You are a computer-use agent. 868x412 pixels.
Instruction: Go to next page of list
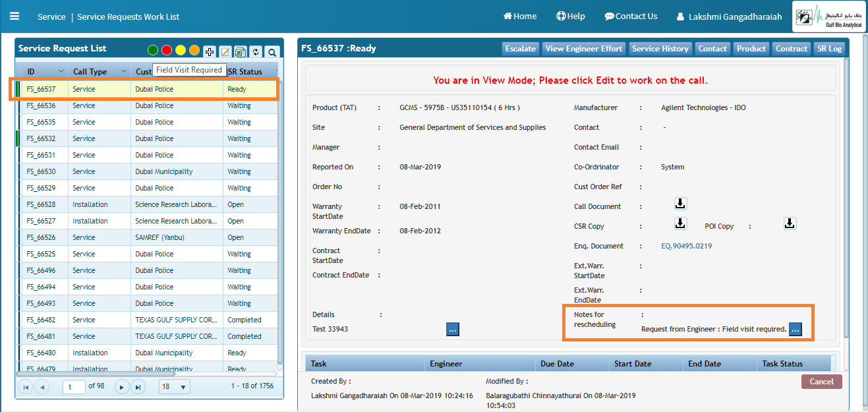(x=122, y=387)
